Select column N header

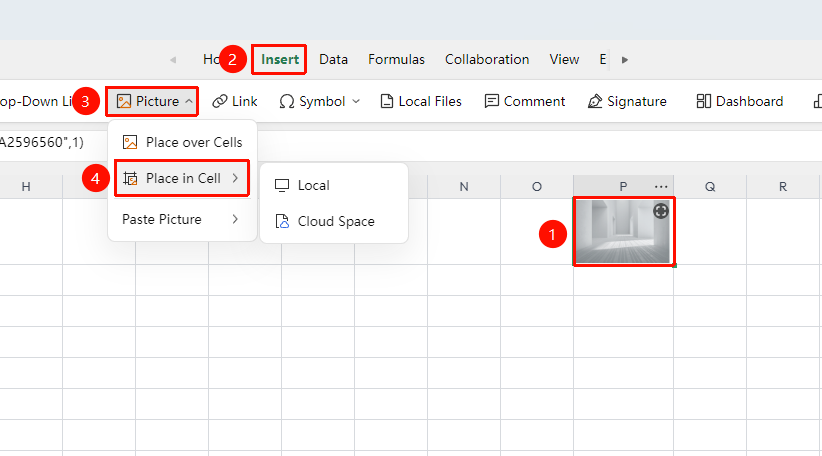click(464, 187)
